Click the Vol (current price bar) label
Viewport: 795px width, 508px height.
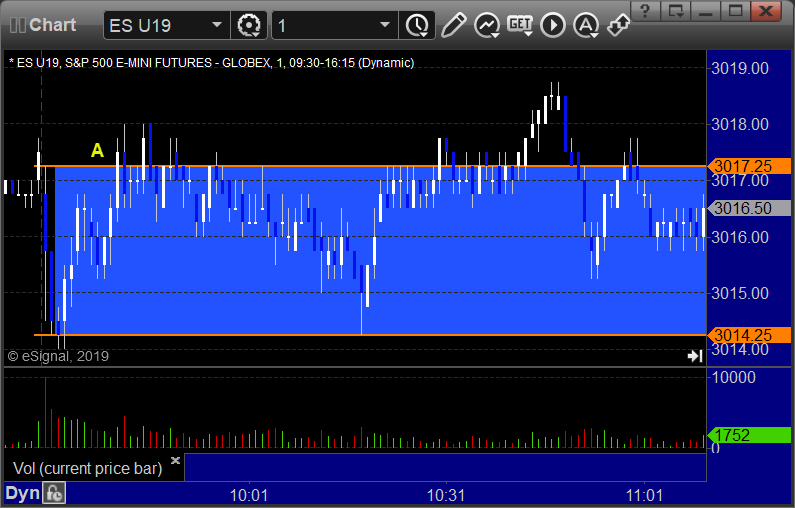(x=87, y=468)
